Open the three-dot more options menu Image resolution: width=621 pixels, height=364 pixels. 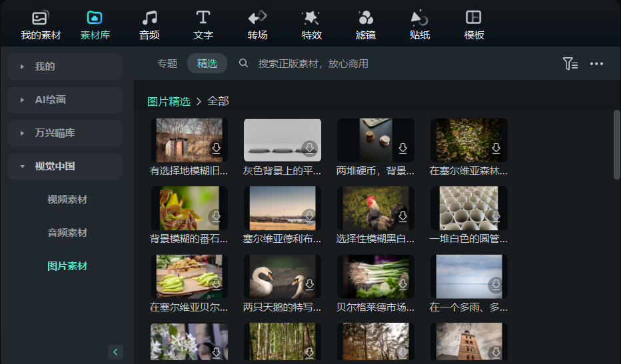596,63
